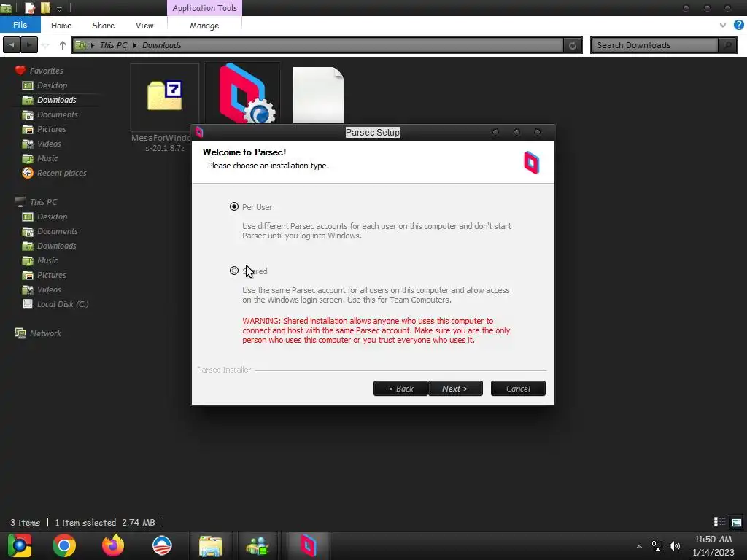Image resolution: width=747 pixels, height=560 pixels.
Task: Expand the ribbon with the chevron
Action: 723,26
